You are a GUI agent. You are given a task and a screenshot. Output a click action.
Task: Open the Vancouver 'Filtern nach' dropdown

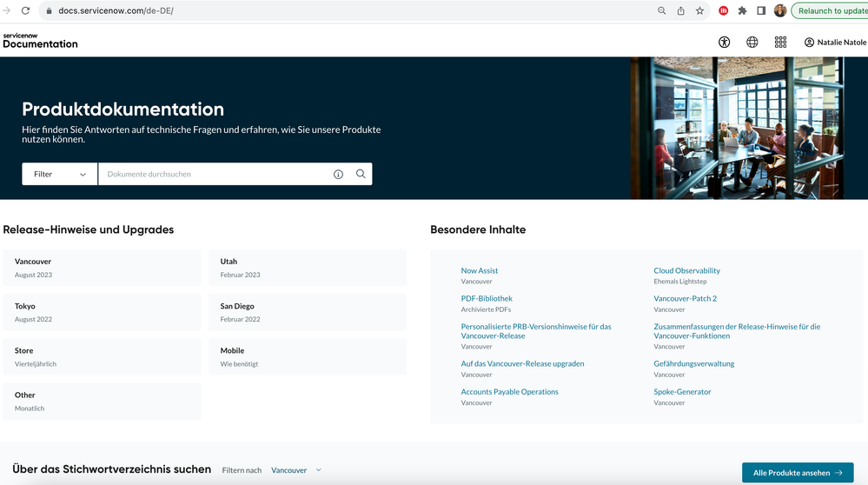[x=295, y=470]
